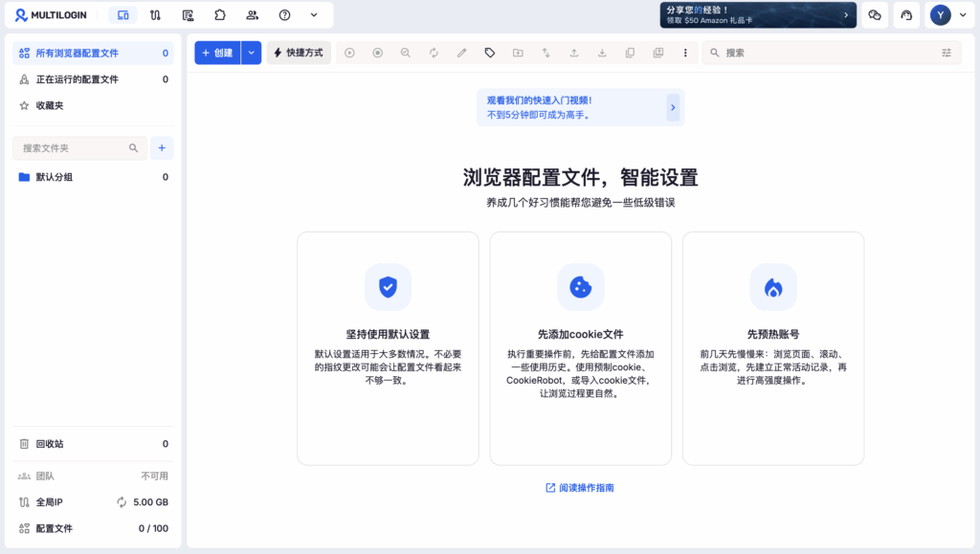The height and width of the screenshot is (554, 980).
Task: Open the toolbar three-dot more menu
Action: coord(685,53)
